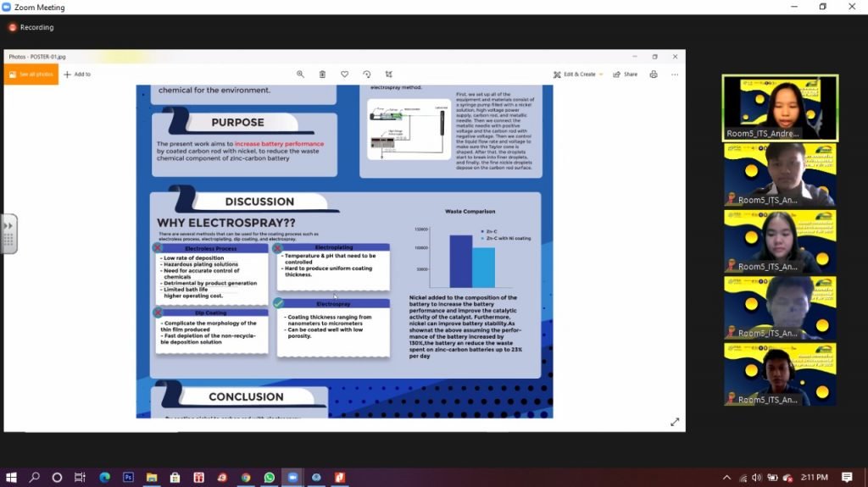Open the Share option in Photos

[626, 75]
